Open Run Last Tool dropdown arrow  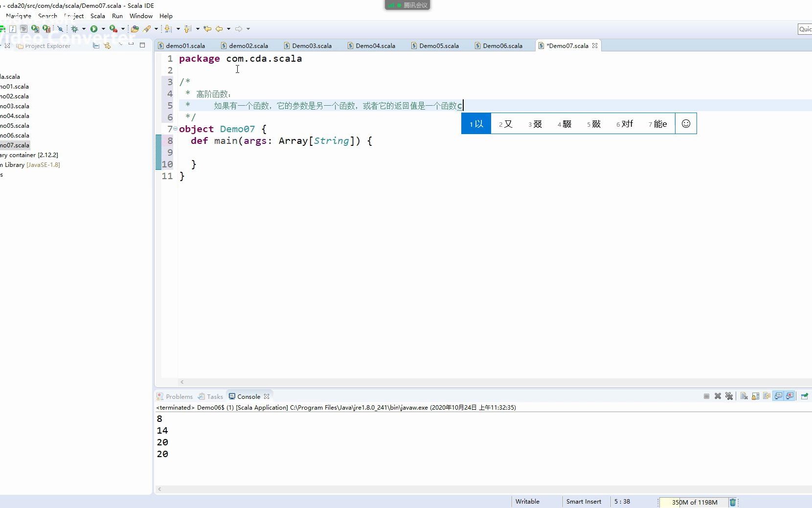123,29
